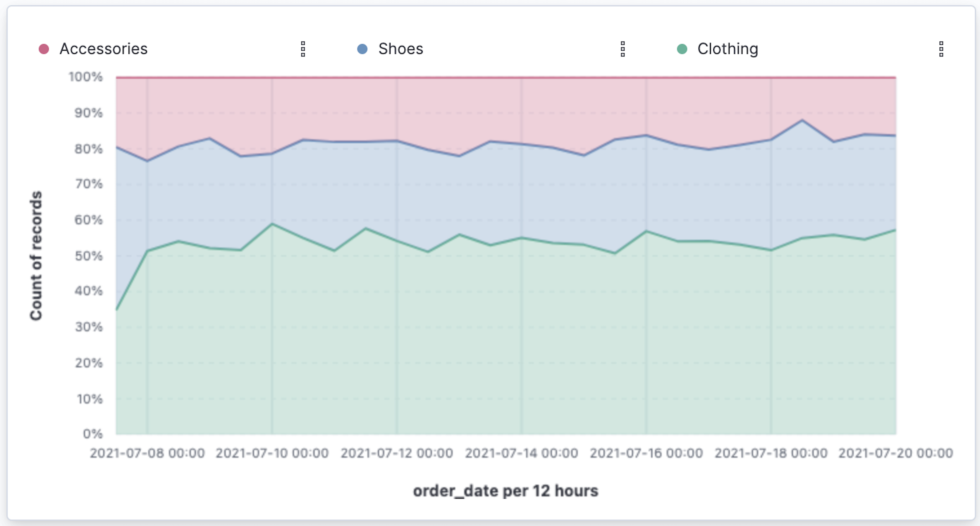The width and height of the screenshot is (980, 526).
Task: Click the 2021-07-14 00:00 axis label
Action: 521,453
